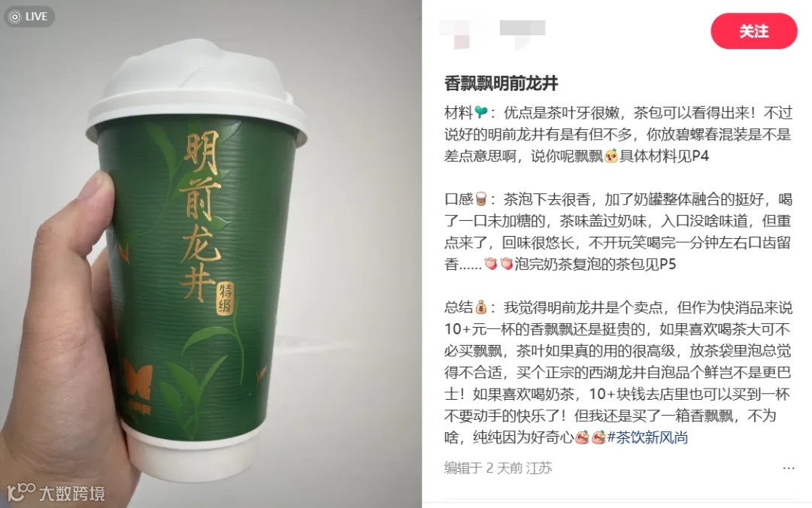Click the orange butterfly logo on cup
Viewport: 812px width, 508px height.
pos(138,379)
